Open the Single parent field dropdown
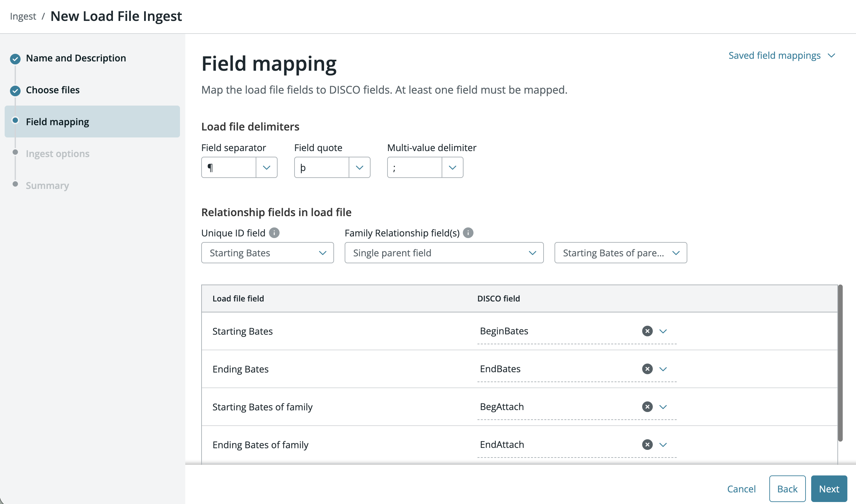Image resolution: width=856 pixels, height=504 pixels. (444, 253)
